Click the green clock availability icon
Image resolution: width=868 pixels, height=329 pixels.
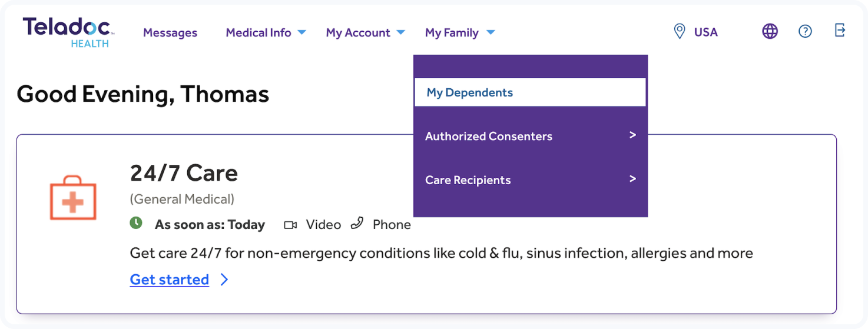(136, 223)
